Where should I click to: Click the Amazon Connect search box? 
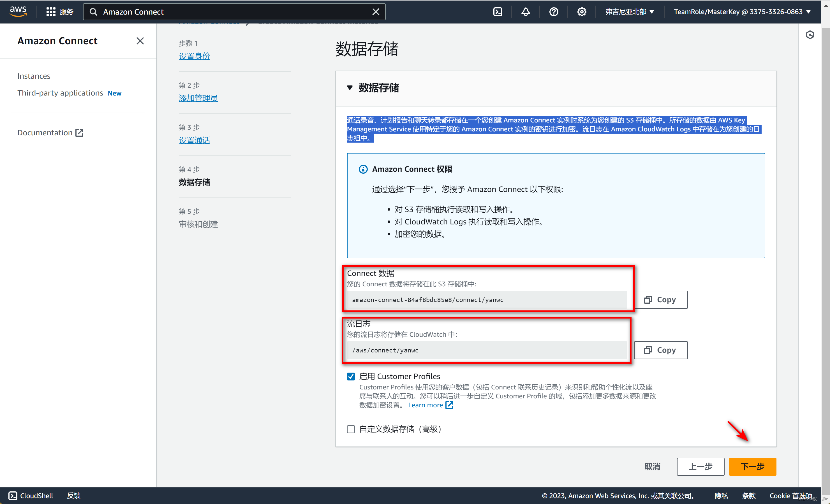234,12
